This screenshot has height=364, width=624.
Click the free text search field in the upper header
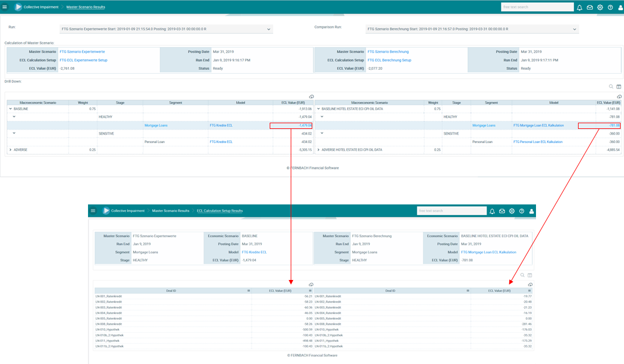(x=537, y=7)
